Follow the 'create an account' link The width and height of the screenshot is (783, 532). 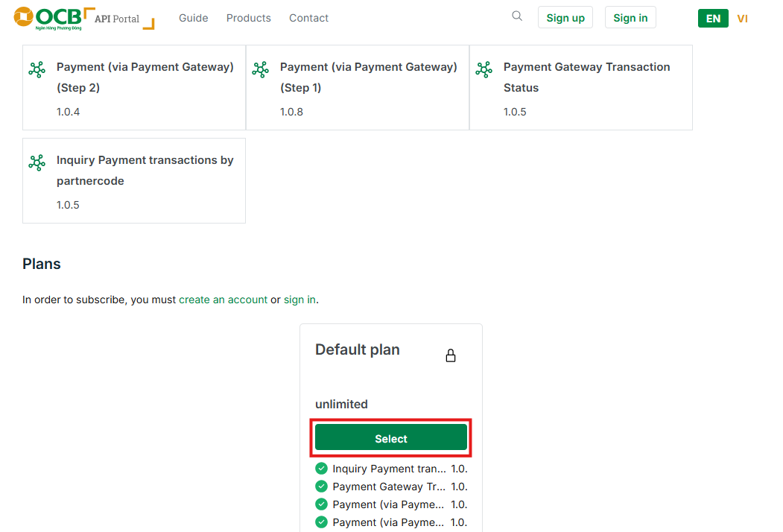tap(223, 300)
